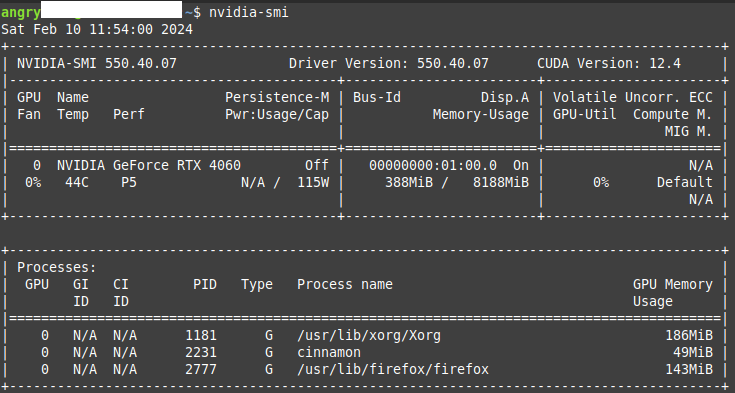Select the timestamp Sat Feb 10 11:54:00 2024
735x393 pixels.
(x=97, y=29)
